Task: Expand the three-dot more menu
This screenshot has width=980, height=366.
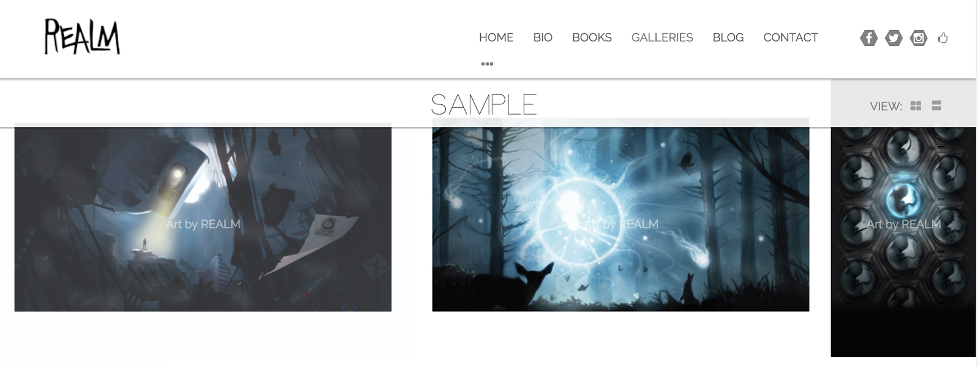Action: 487,64
